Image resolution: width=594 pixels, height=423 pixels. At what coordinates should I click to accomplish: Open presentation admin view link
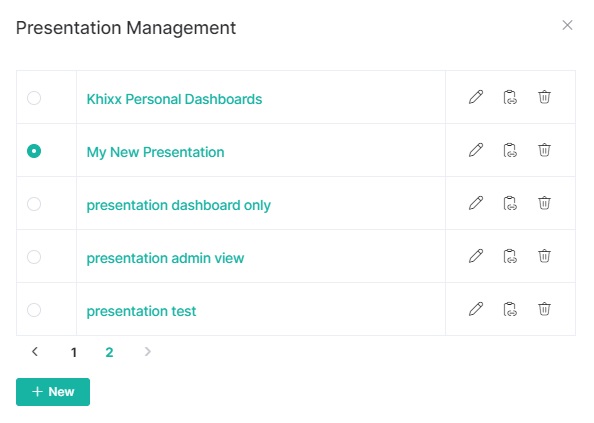(x=165, y=258)
